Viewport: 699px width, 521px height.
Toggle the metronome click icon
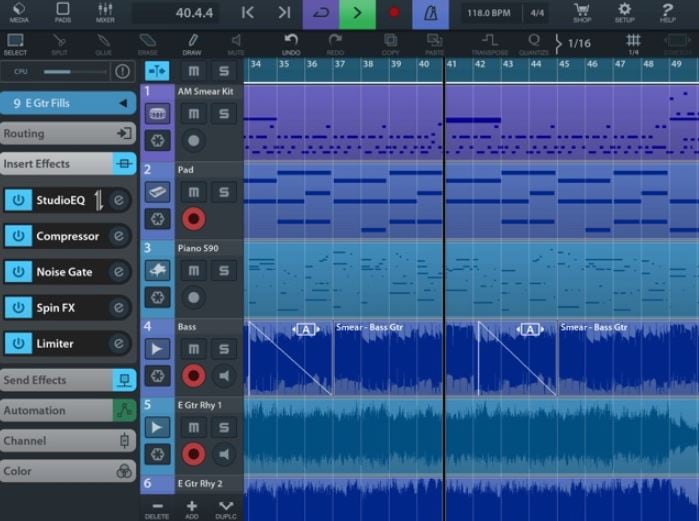[x=430, y=14]
